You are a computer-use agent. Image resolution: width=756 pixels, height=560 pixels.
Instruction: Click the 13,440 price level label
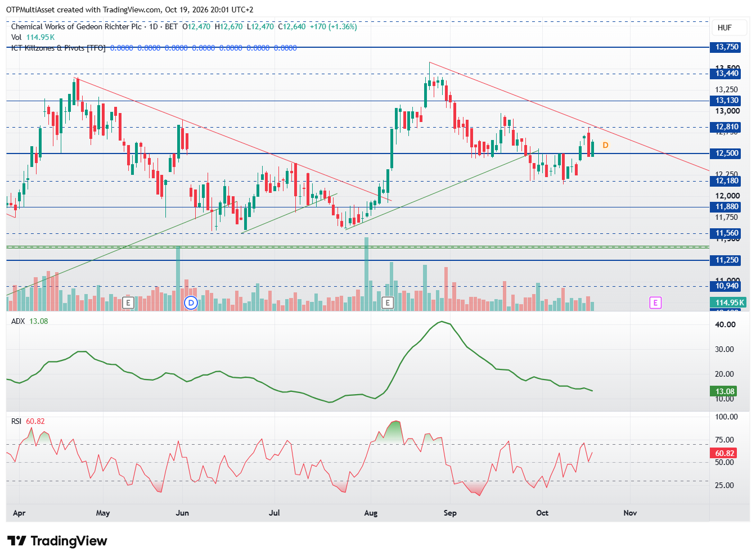point(726,74)
